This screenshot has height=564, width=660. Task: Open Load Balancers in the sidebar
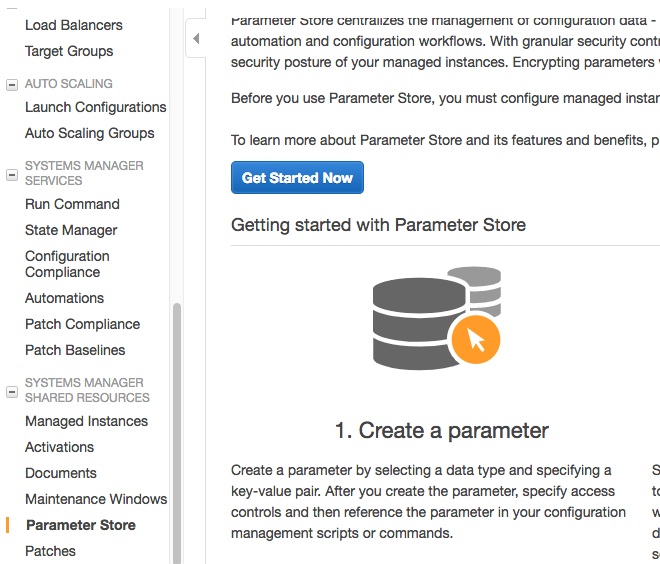coord(74,25)
